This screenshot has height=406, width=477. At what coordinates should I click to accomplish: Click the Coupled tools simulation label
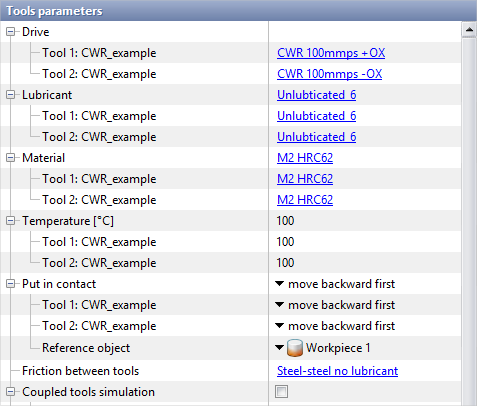[x=88, y=392]
